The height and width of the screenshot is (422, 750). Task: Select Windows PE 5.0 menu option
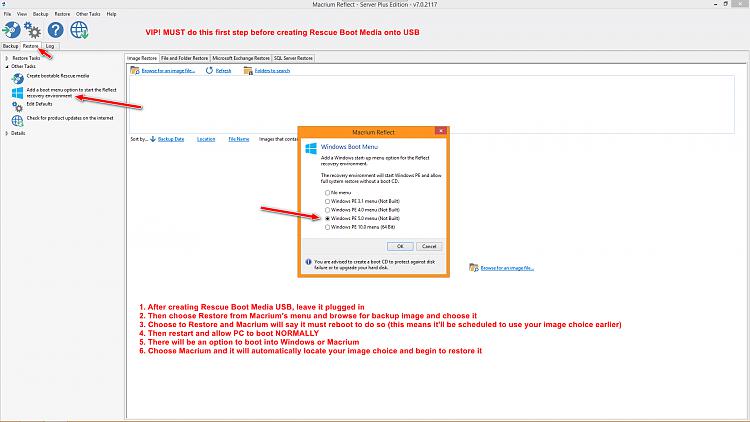[x=328, y=219]
